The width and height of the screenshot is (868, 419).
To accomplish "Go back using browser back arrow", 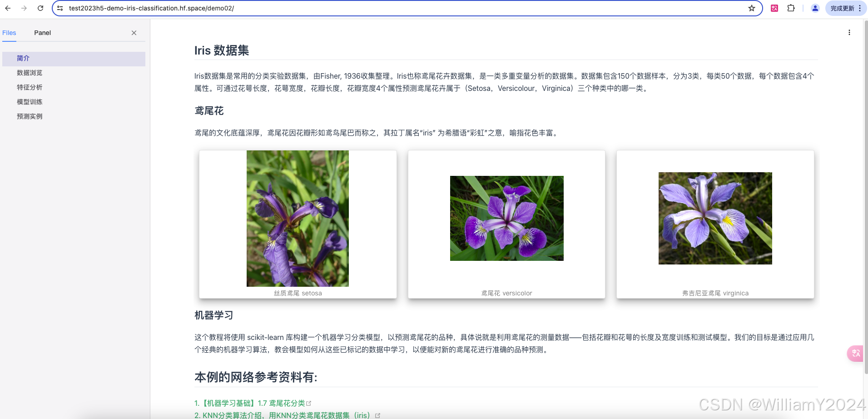I will tap(8, 8).
